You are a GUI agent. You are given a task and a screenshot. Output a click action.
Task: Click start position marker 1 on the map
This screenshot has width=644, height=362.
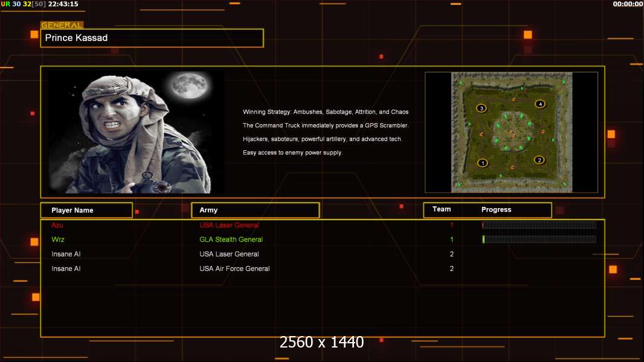483,163
